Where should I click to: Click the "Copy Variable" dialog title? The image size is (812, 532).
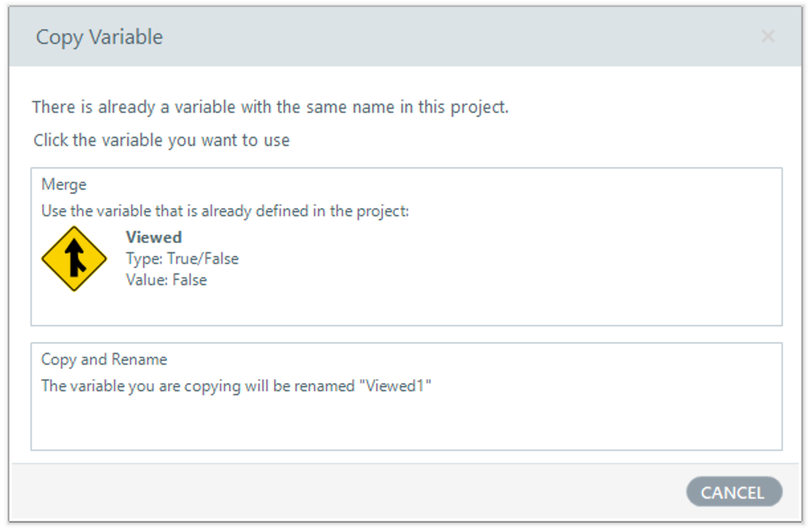pyautogui.click(x=99, y=37)
